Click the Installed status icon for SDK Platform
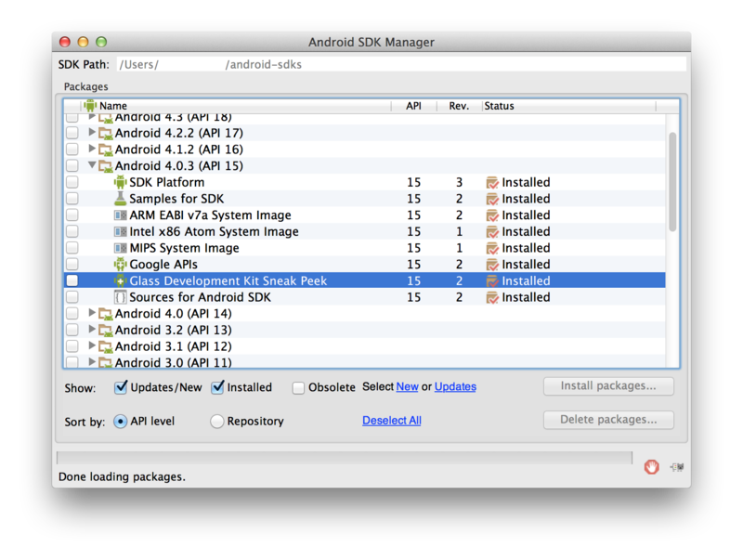The width and height of the screenshot is (743, 560). 492,182
